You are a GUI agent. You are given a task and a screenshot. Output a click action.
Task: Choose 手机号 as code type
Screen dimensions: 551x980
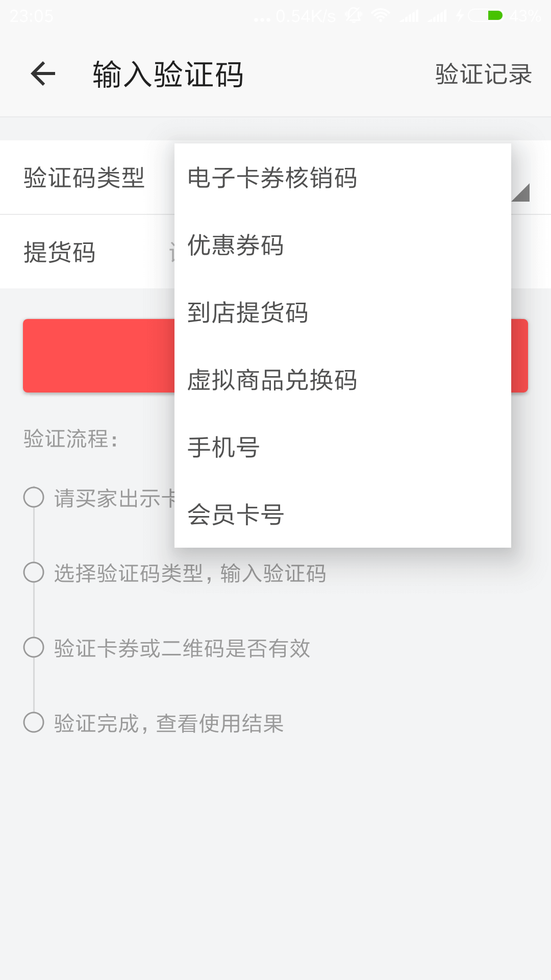[x=343, y=447]
